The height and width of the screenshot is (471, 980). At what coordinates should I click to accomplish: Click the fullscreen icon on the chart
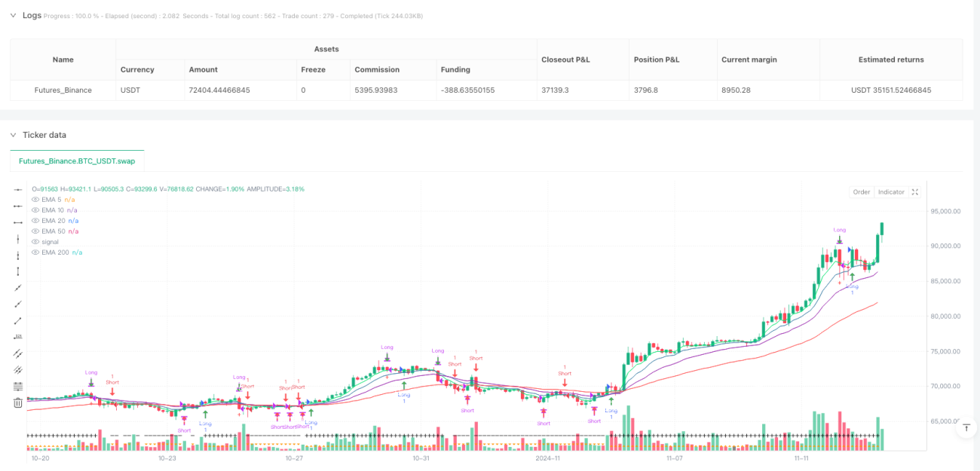pos(914,192)
